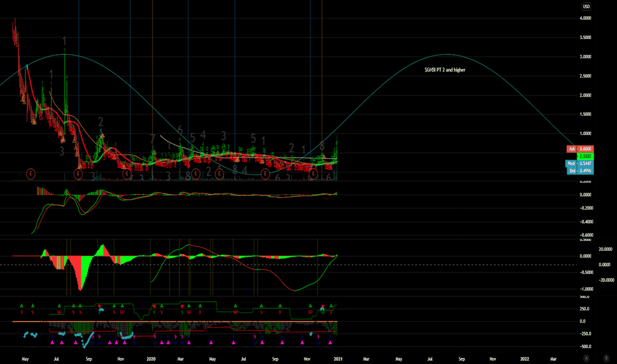
Task: Toggle auto scale button labeled A
Action: (x=587, y=358)
